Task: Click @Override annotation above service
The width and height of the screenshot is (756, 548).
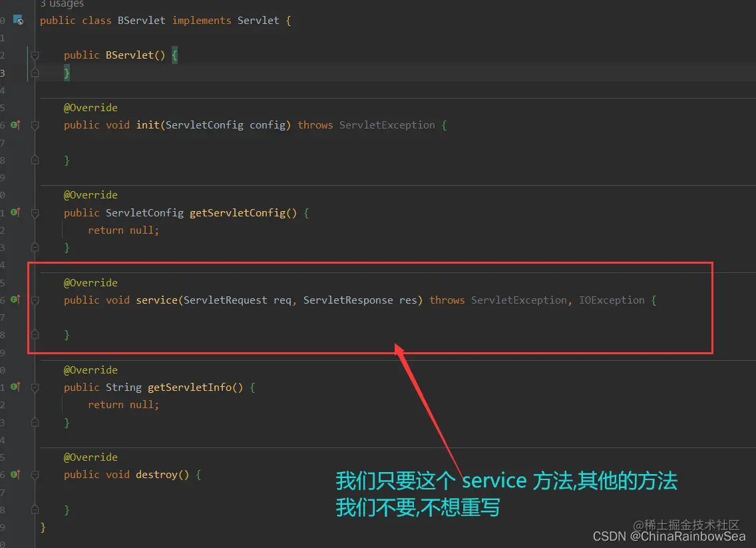Action: click(91, 283)
